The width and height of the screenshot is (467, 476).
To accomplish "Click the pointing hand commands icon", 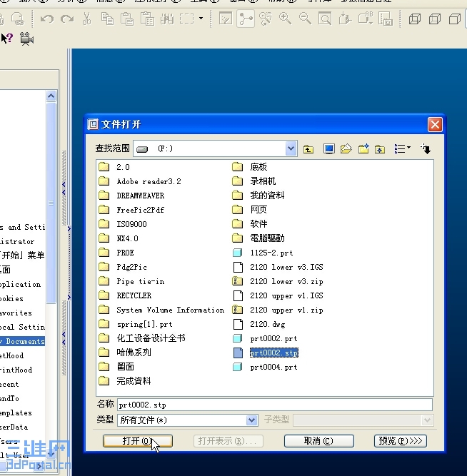I will pos(426,148).
